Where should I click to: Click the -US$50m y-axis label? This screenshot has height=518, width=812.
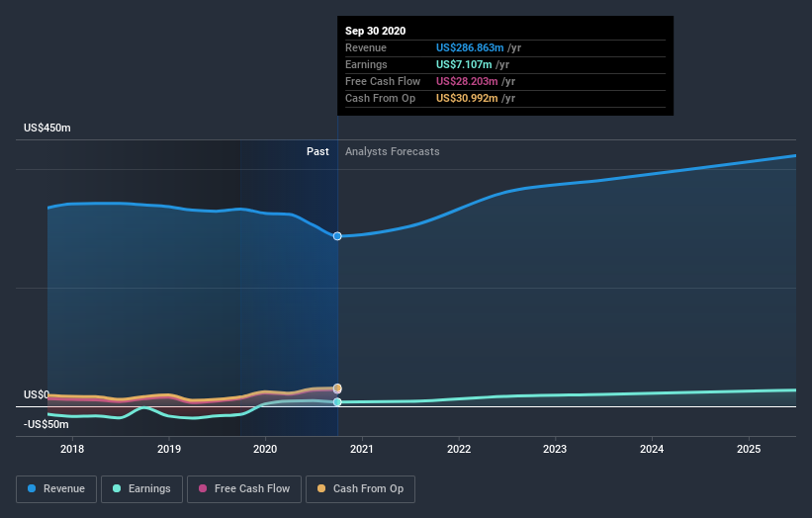[x=46, y=424]
